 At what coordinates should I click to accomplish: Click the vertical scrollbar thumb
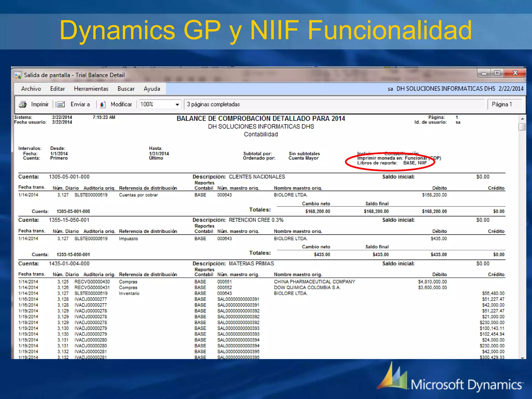point(522,127)
